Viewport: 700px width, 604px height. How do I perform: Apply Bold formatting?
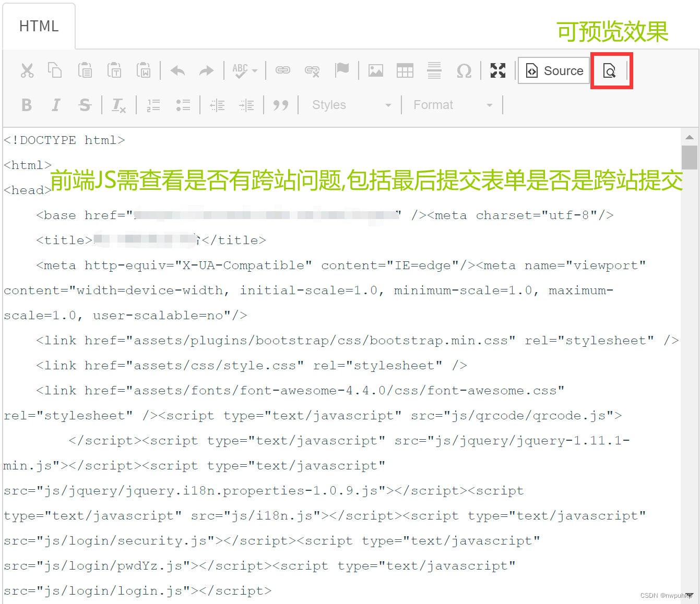[x=27, y=105]
